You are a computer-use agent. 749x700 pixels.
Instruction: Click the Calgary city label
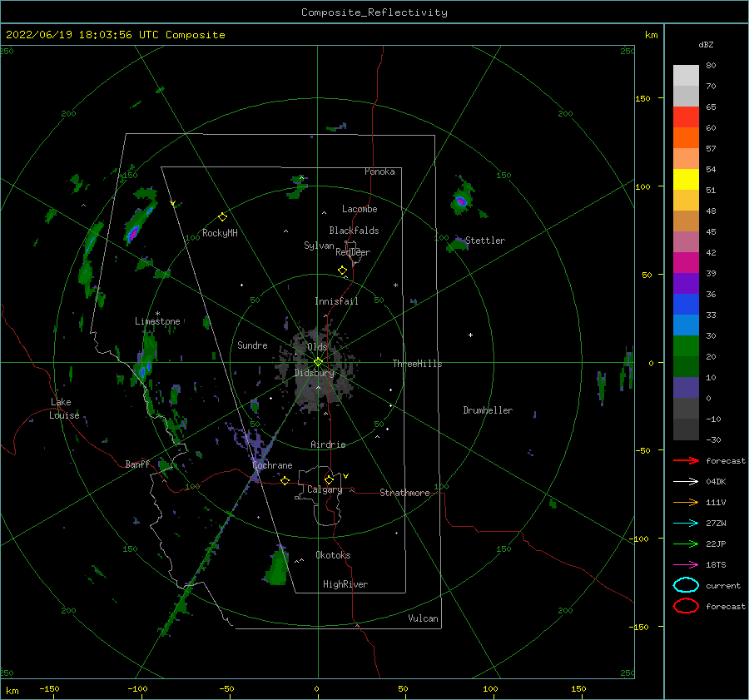coord(325,489)
